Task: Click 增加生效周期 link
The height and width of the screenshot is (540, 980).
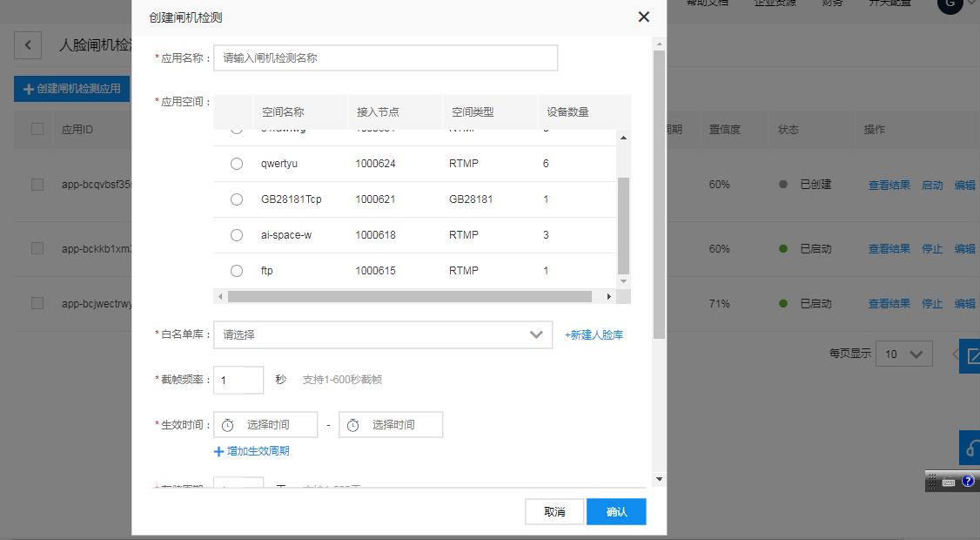Action: point(258,451)
